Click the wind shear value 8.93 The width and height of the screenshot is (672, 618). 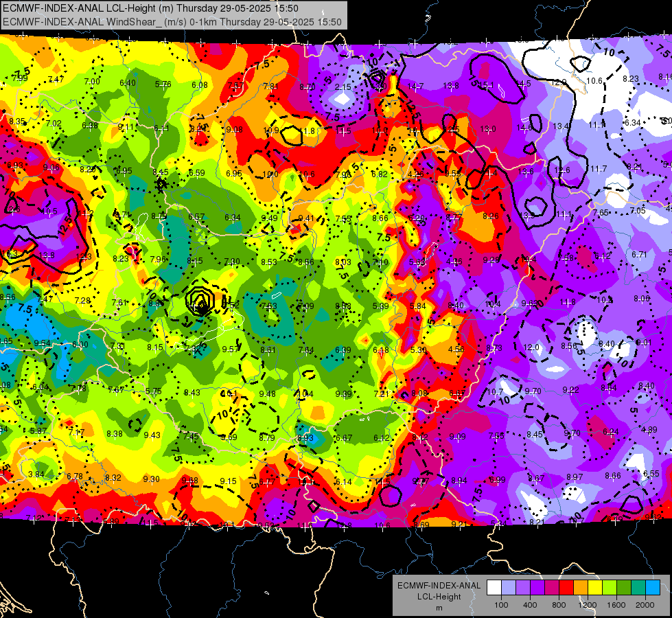pyautogui.click(x=305, y=438)
